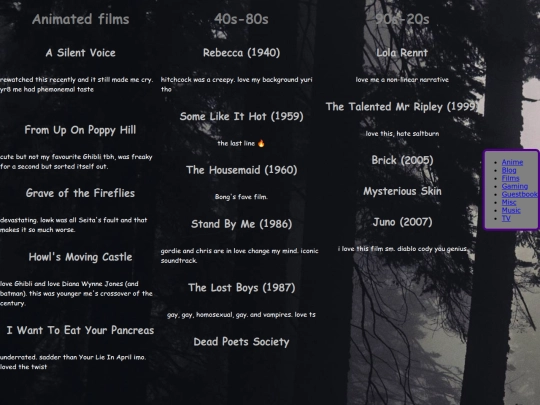Open the Blog link in the navigation box
Screen dimensions: 540x405
pyautogui.click(x=509, y=170)
